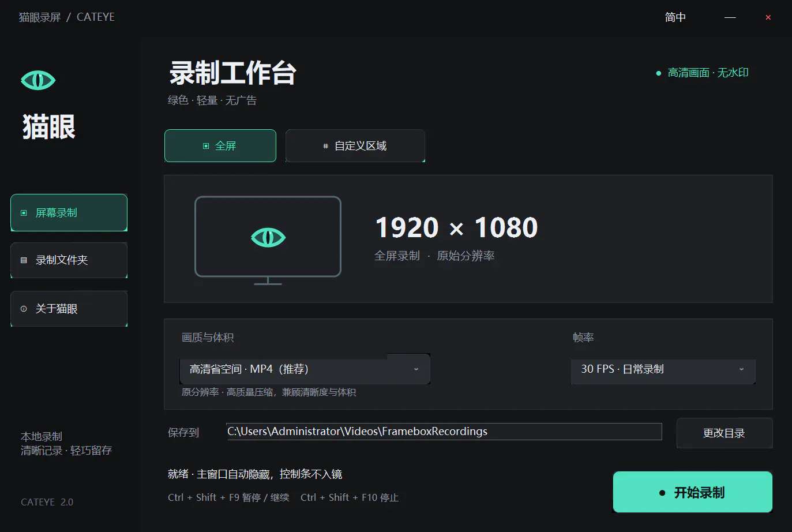The height and width of the screenshot is (532, 792).
Task: Switch language via 简中 button
Action: [675, 17]
